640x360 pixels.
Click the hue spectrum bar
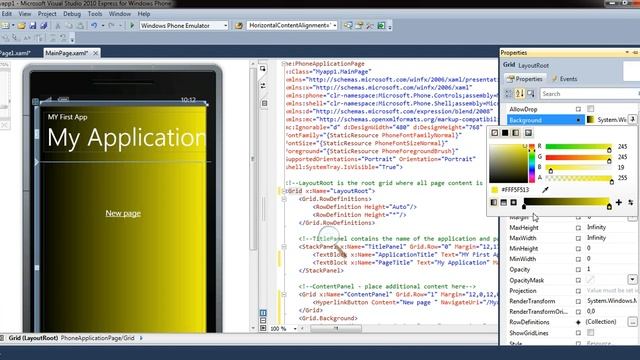532,163
